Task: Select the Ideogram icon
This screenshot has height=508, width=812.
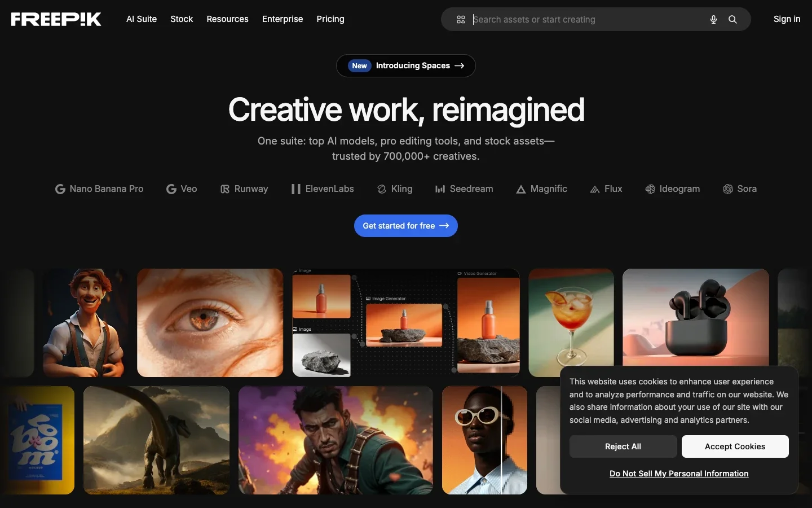Action: (650, 189)
